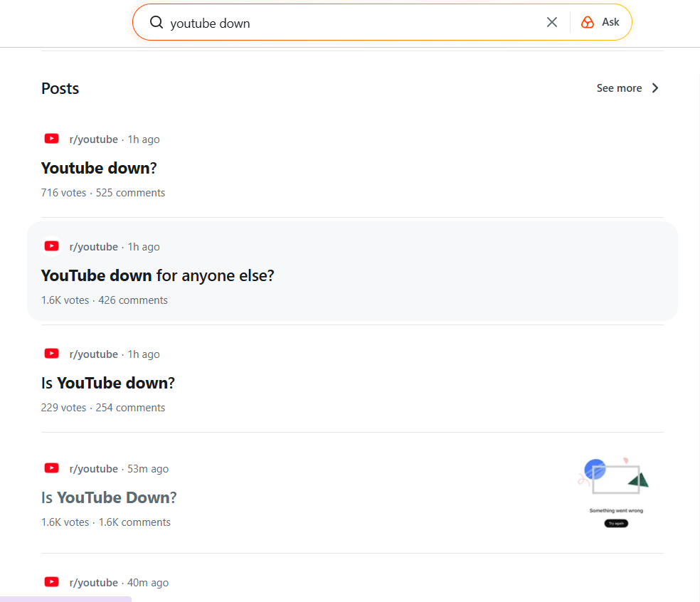The height and width of the screenshot is (602, 700).
Task: Click r/youtube avatar on the 53m ago post
Action: pyautogui.click(x=51, y=468)
